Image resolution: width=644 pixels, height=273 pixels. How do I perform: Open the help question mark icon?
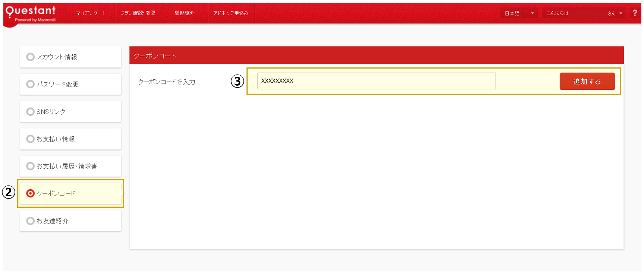(635, 13)
